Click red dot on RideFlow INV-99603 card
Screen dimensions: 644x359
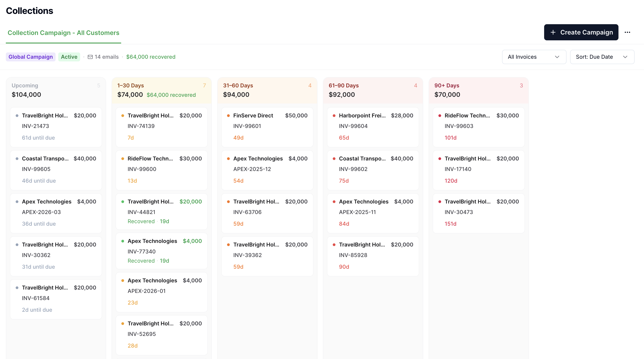coord(440,116)
